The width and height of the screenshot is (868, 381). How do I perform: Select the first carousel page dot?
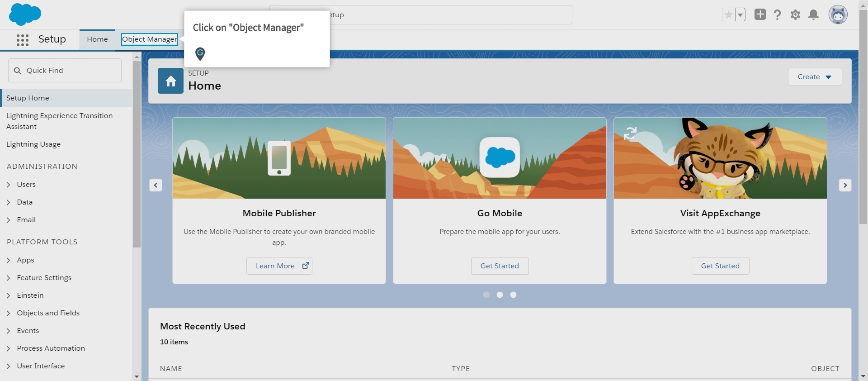point(486,295)
